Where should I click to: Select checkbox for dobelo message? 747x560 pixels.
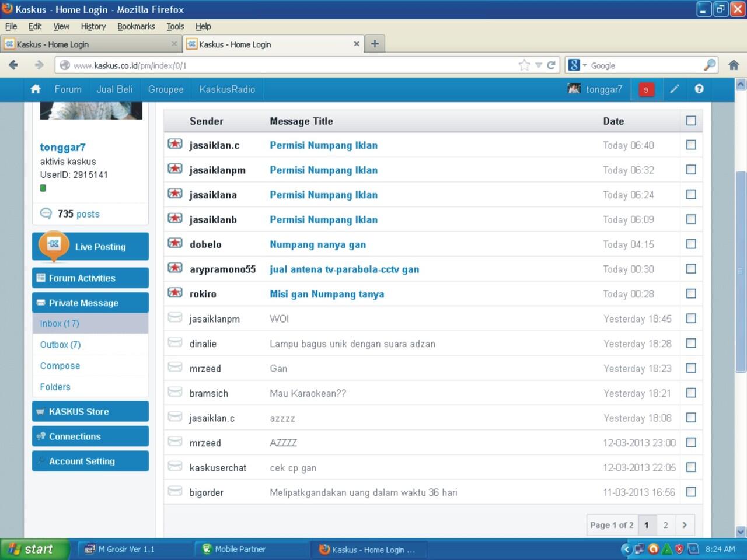coord(691,244)
